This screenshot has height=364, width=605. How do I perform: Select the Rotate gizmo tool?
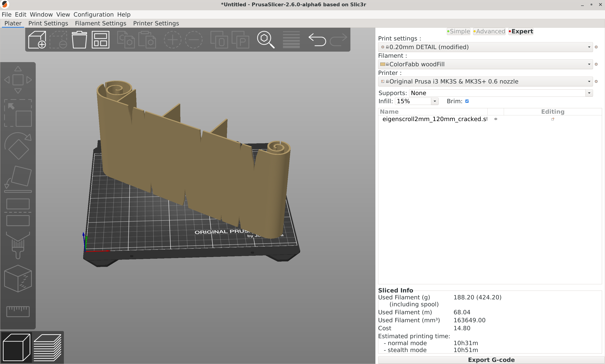point(18,146)
